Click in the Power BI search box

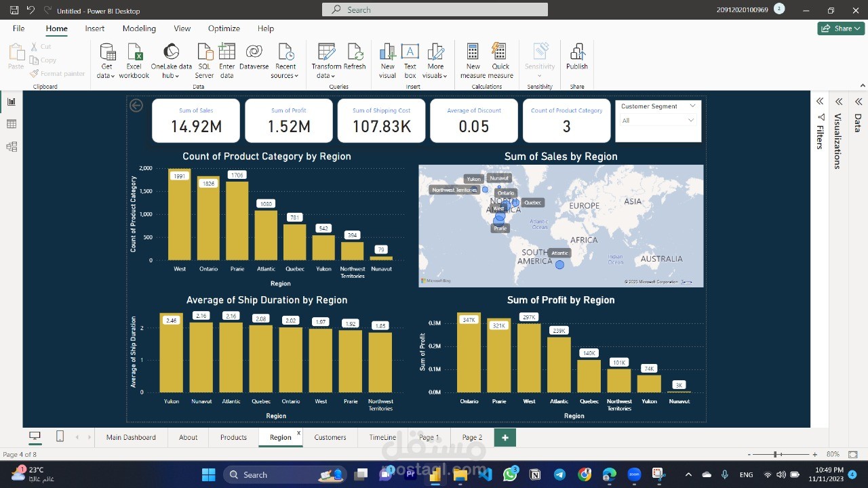(x=434, y=9)
